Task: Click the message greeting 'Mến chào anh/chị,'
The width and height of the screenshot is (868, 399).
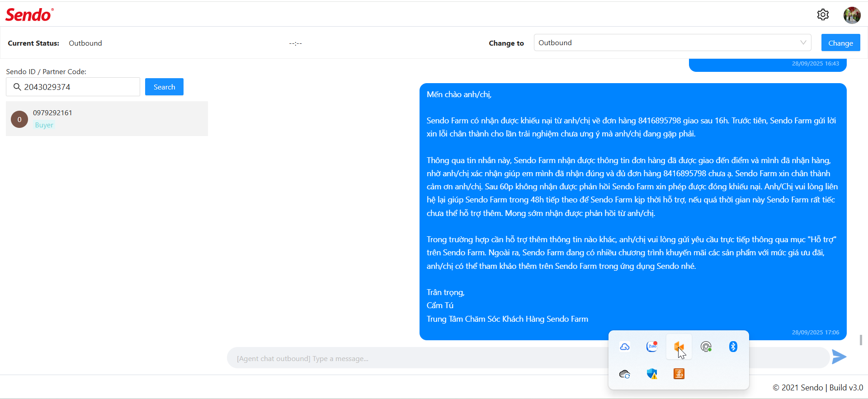Action: (459, 94)
